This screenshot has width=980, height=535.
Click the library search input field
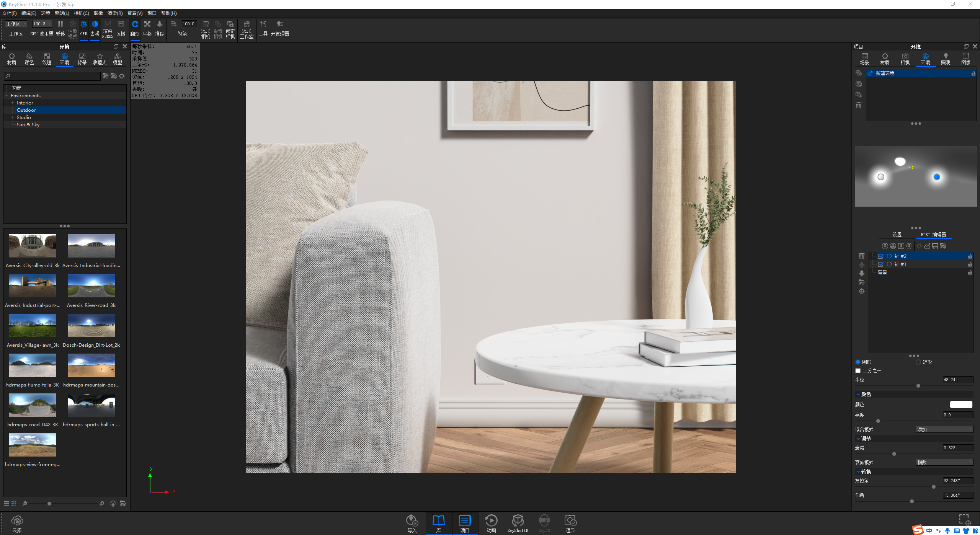pos(52,76)
